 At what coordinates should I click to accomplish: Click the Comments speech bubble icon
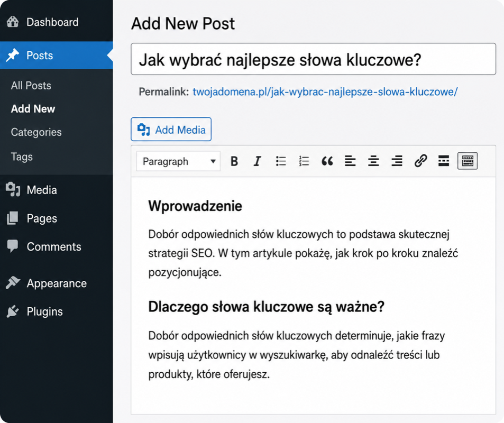coord(13,246)
